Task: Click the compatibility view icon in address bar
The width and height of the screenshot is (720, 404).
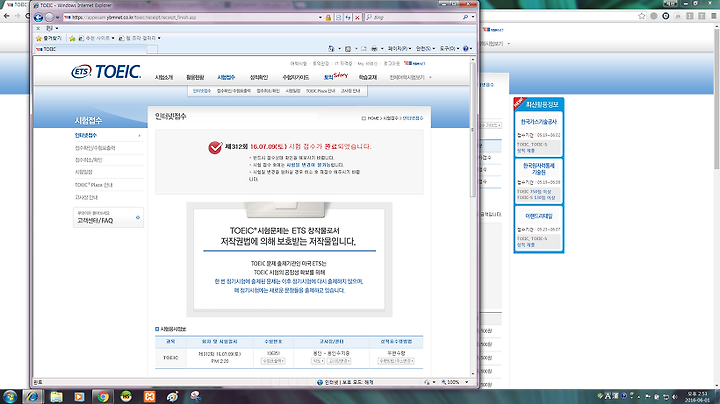Action: 338,17
